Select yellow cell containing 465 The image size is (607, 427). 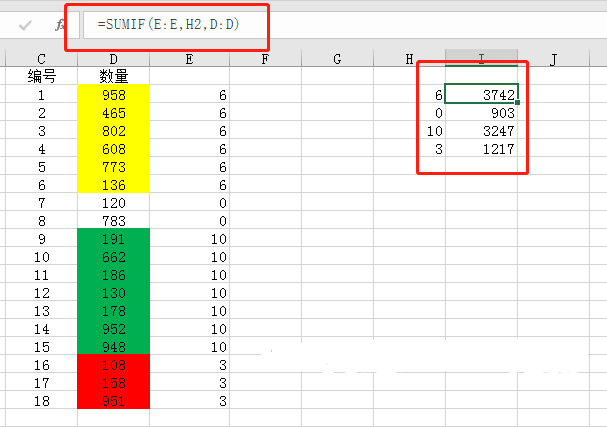click(x=113, y=112)
